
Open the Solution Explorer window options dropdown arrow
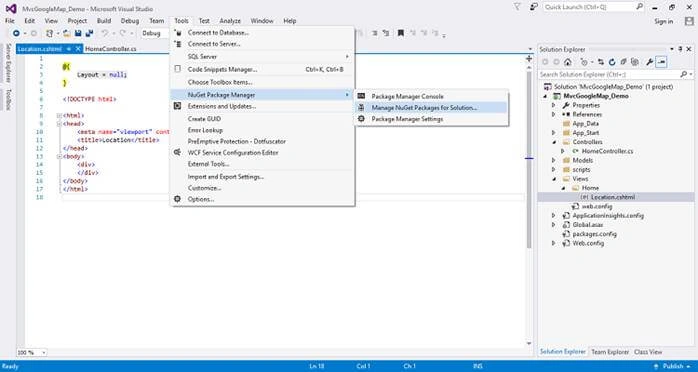[672, 49]
